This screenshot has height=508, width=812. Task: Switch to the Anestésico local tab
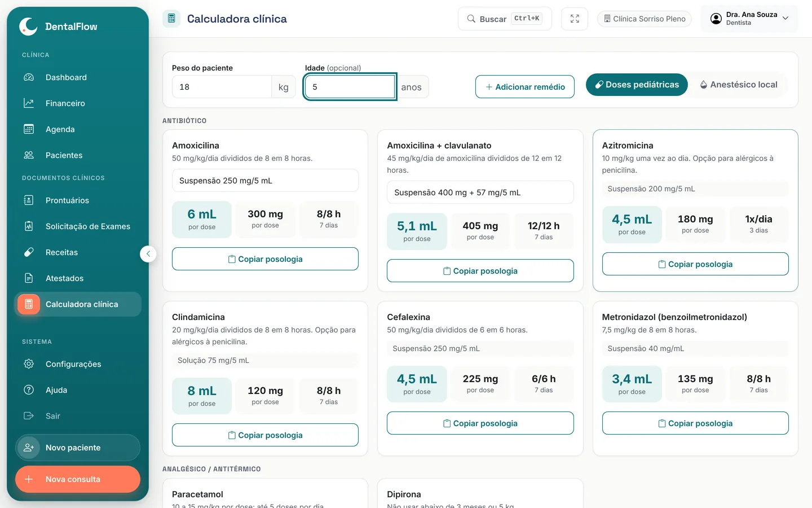point(739,85)
